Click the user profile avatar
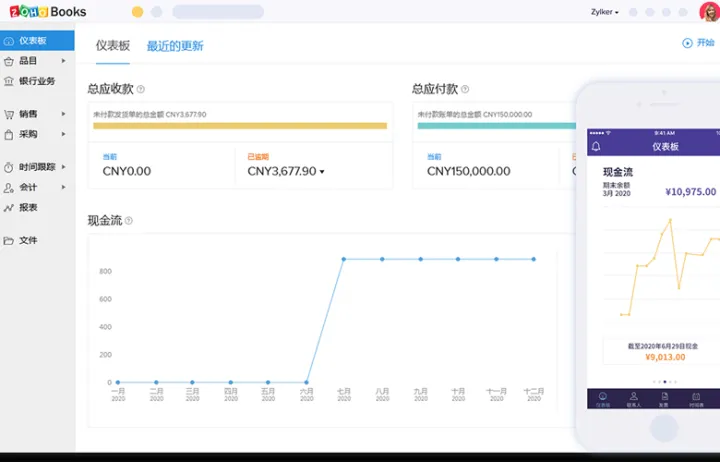 (x=709, y=12)
